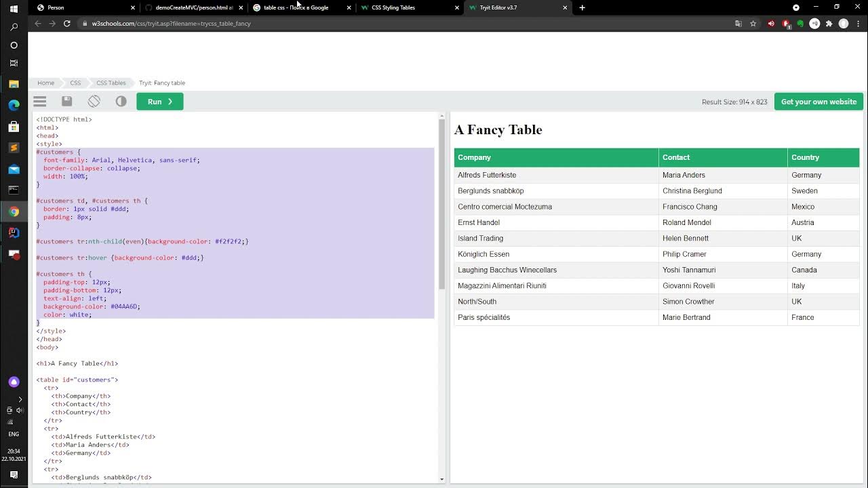Screen dimensions: 868x488
Task: Click the red hand blocker extension icon
Action: point(786,24)
